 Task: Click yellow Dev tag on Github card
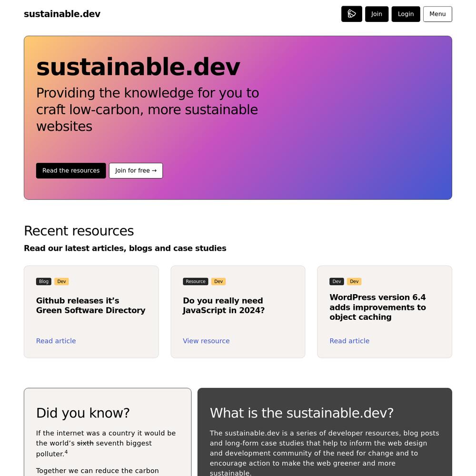coord(61,281)
